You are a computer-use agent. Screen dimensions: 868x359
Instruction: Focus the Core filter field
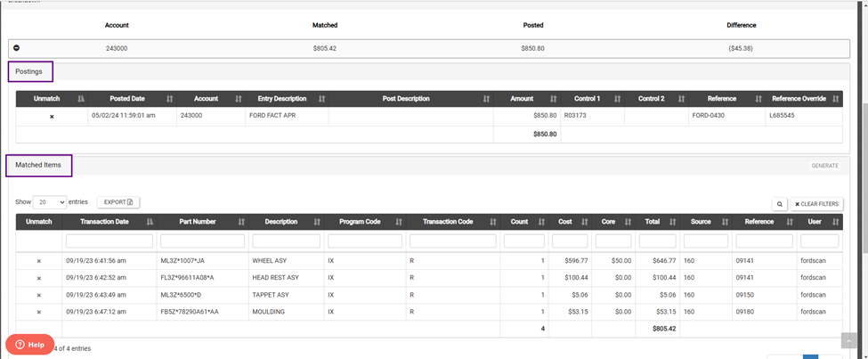(613, 241)
